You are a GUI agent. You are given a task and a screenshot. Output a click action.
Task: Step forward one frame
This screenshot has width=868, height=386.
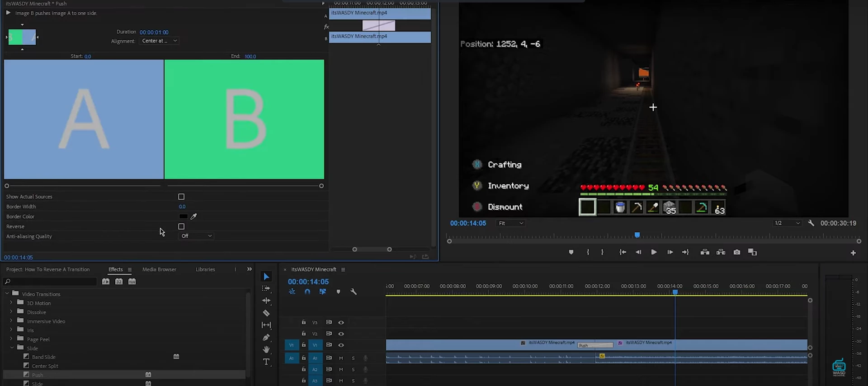[670, 252]
